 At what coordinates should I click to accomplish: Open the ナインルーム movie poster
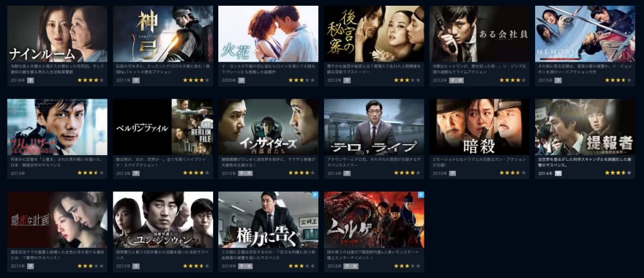tap(57, 33)
